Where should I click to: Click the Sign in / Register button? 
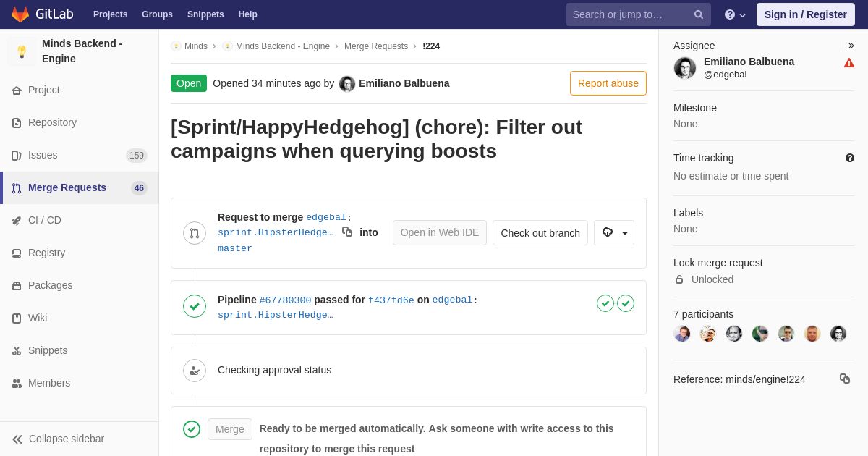(806, 14)
